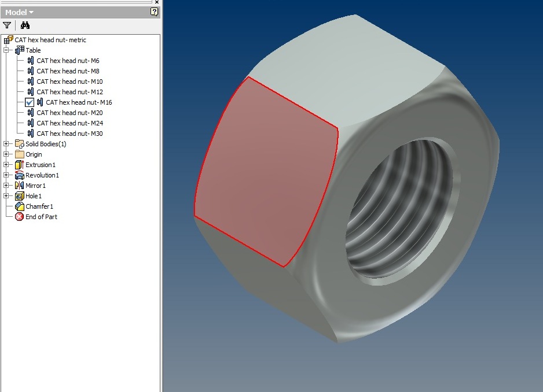Viewport: 543px width, 392px height.
Task: Select CAT hex head nut- M16
Action: 79,102
